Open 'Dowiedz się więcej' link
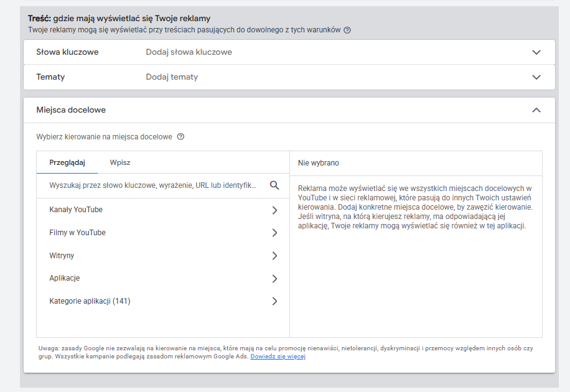 coord(278,357)
